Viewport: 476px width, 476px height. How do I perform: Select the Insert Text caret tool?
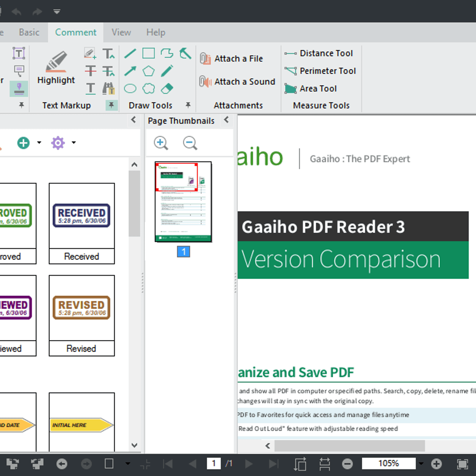(x=108, y=54)
